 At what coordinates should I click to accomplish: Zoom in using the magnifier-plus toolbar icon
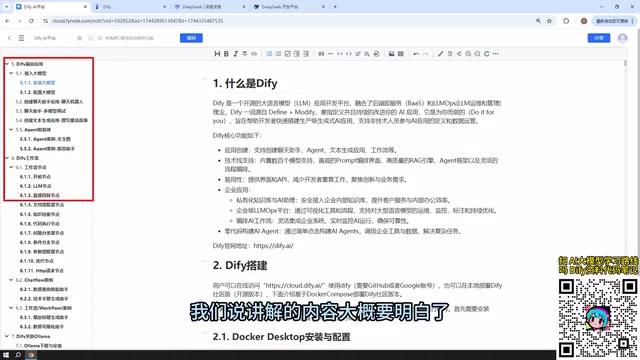[468, 54]
